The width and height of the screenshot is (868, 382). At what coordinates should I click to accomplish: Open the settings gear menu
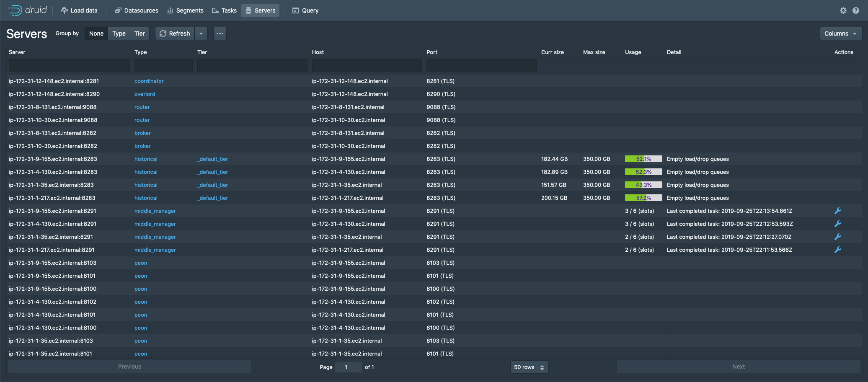pyautogui.click(x=843, y=10)
